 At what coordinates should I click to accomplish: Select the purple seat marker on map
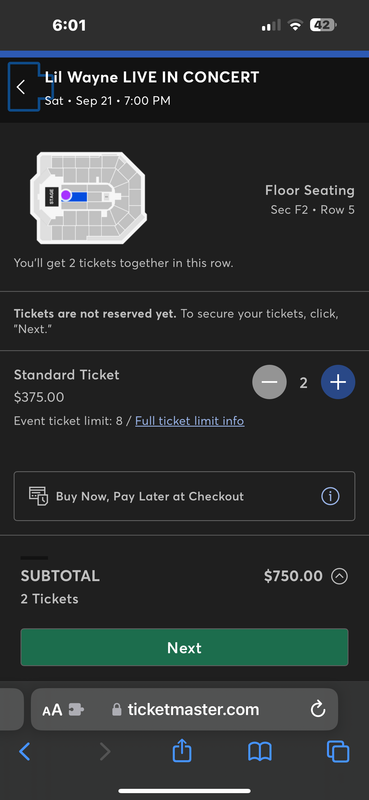click(66, 195)
